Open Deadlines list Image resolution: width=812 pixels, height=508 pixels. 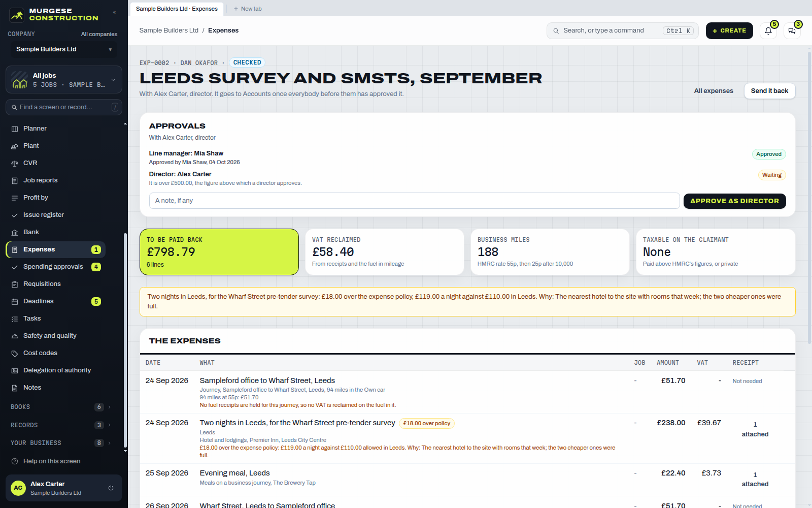56,301
